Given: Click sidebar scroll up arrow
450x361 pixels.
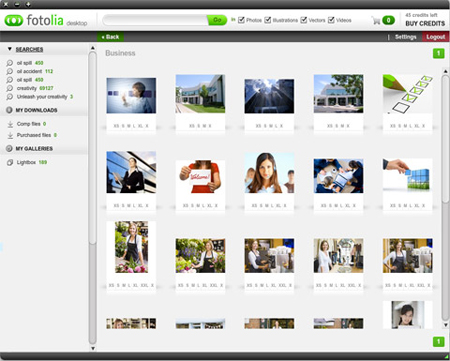Looking at the screenshot, I should tap(93, 48).
